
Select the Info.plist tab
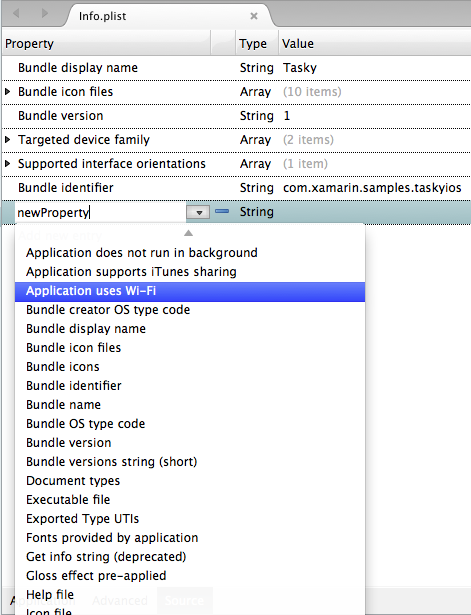(102, 16)
